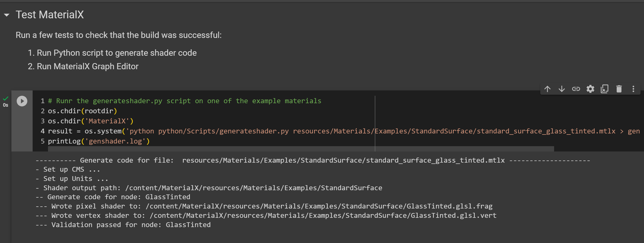
Task: Mirror cell in tab icon
Action: point(605,89)
